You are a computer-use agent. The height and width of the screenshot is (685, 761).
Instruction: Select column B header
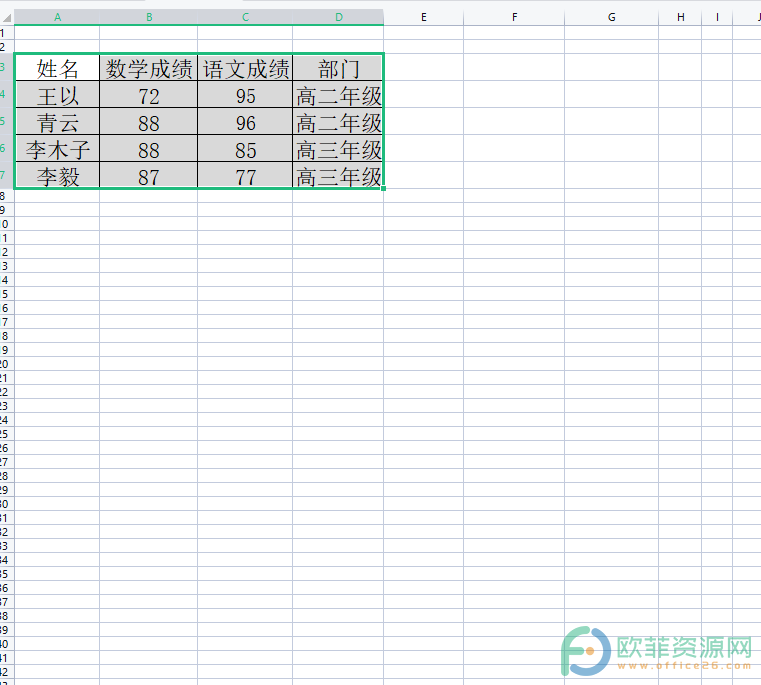(x=149, y=17)
